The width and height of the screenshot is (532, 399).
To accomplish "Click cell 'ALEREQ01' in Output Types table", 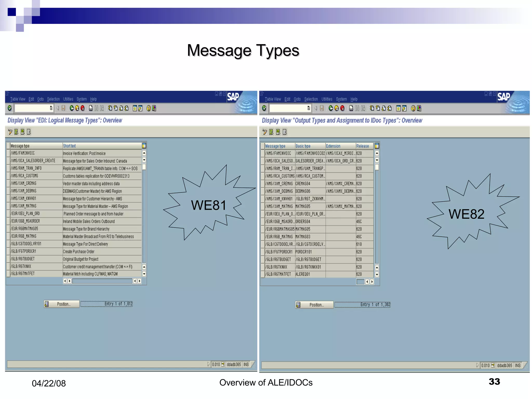I will (x=310, y=274).
